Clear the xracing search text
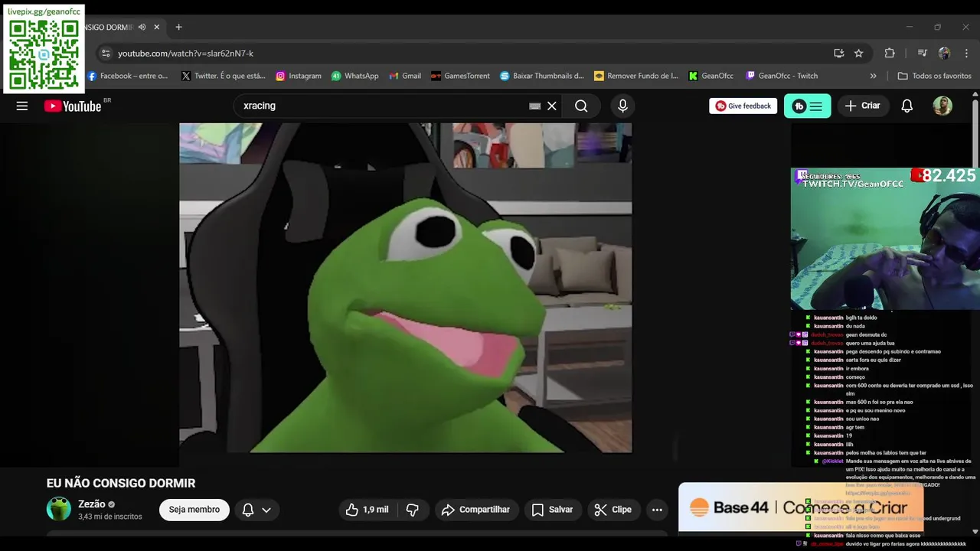Viewport: 980px width, 551px height. tap(551, 106)
